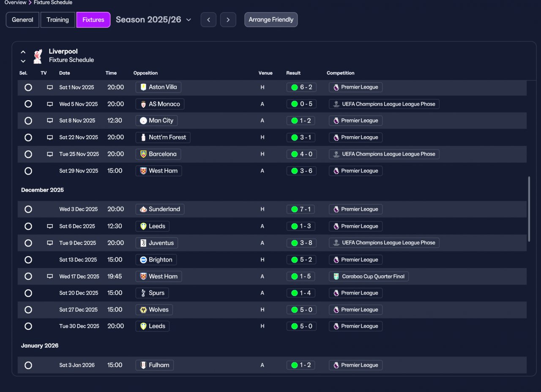
Task: Click the fixture list vertical scrollbar
Action: (x=529, y=209)
